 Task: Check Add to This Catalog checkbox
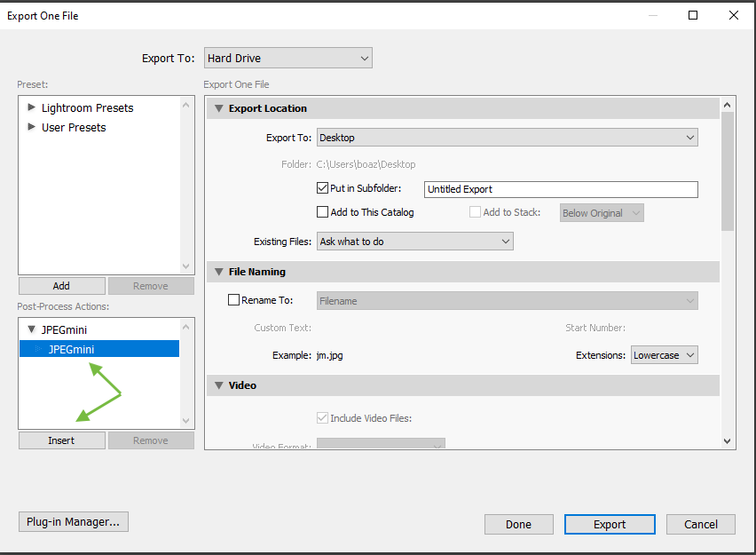323,212
